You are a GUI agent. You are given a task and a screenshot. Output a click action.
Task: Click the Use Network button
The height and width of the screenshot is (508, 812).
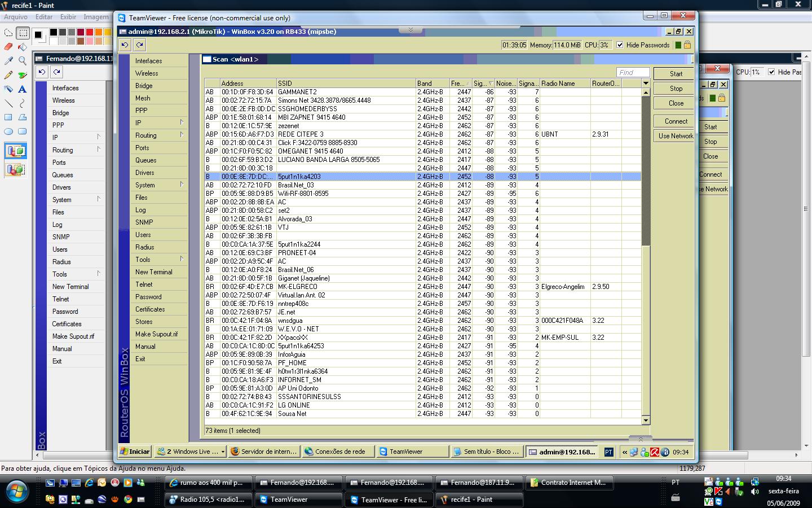coord(676,136)
